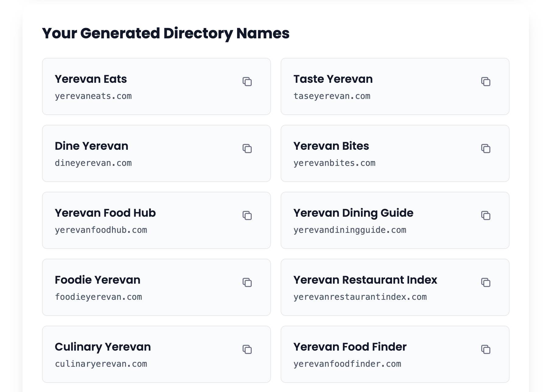Copy the Yerevan Eats domain name
The width and height of the screenshot is (543, 392).
247,82
